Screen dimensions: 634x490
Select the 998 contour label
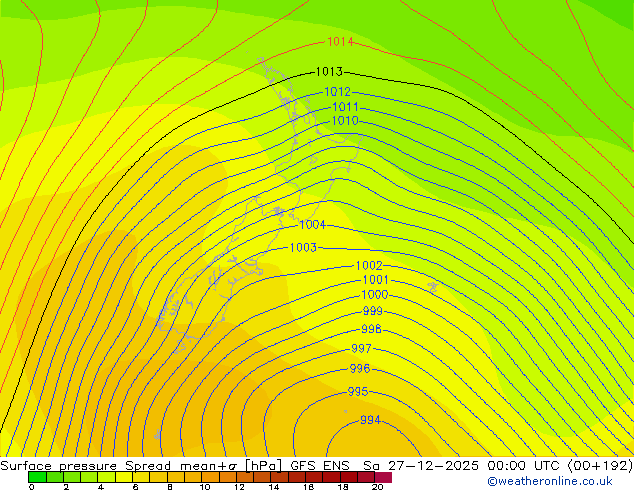point(371,329)
